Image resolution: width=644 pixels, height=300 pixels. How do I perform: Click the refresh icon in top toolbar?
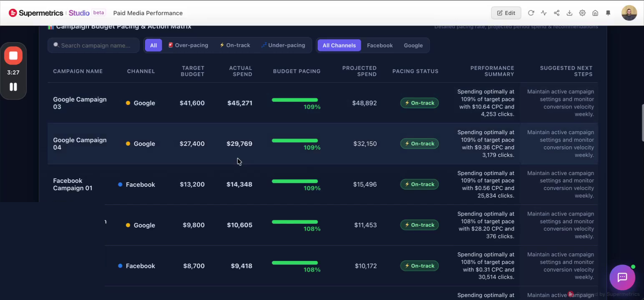(x=531, y=13)
